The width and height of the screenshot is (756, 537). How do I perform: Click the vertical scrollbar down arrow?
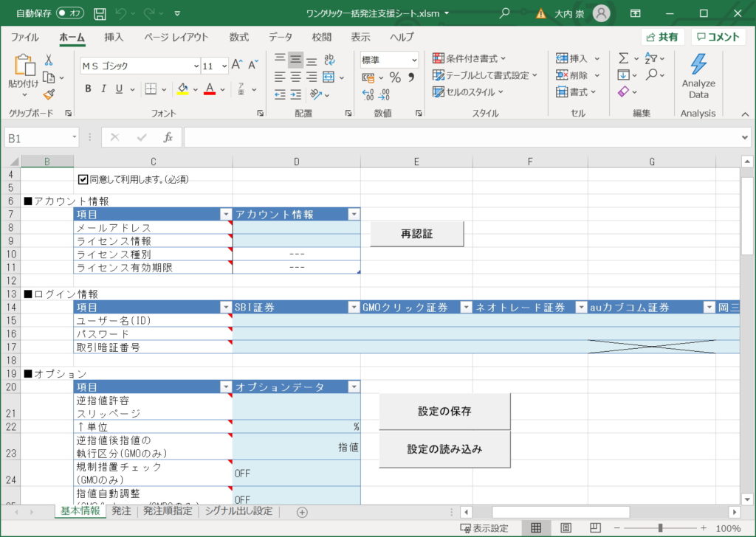pyautogui.click(x=747, y=499)
